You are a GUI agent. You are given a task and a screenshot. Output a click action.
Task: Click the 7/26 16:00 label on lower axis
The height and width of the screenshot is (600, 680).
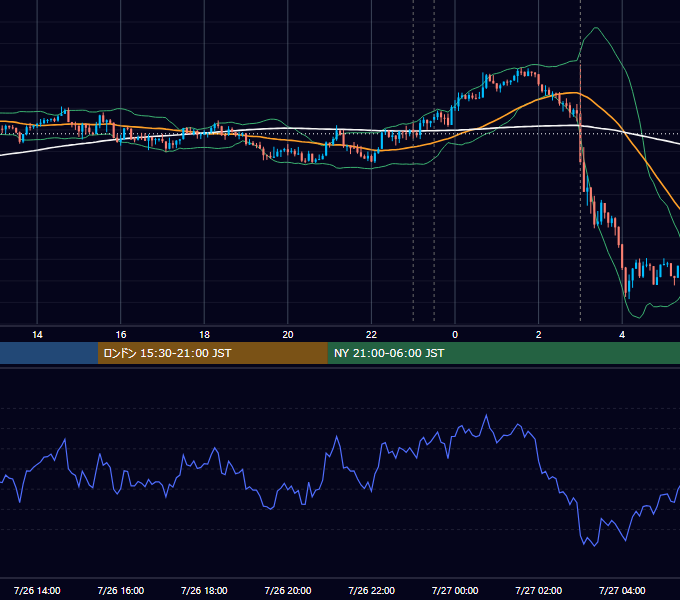(x=121, y=590)
